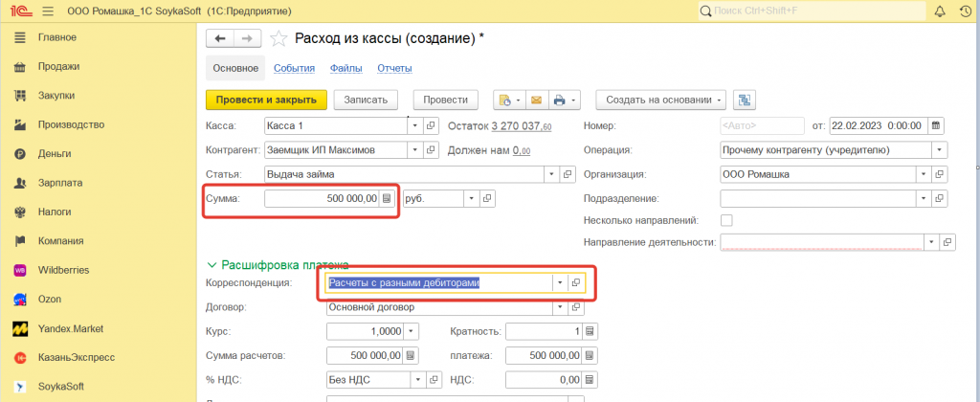Switch to the События tab
This screenshot has width=980, height=402.
click(x=294, y=68)
